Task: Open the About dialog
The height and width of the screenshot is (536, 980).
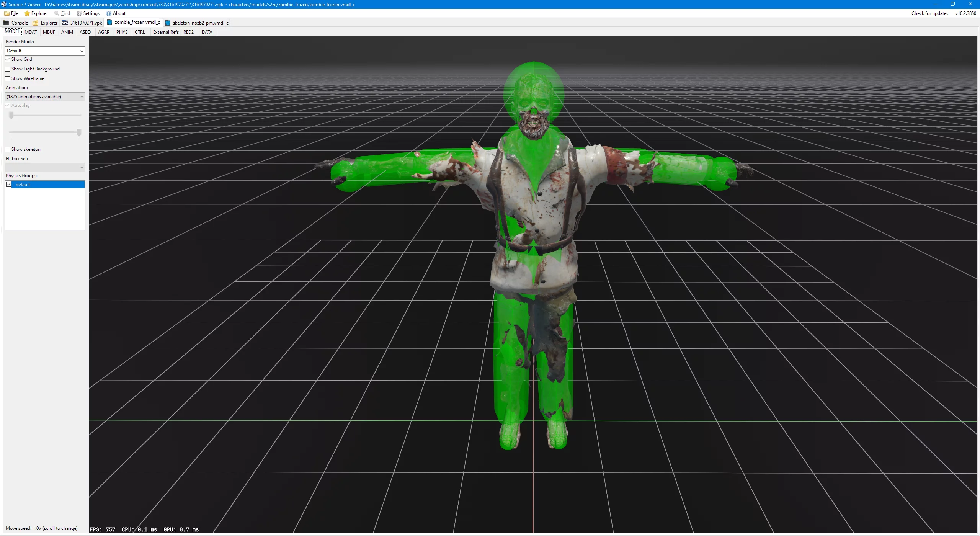Action: click(116, 13)
